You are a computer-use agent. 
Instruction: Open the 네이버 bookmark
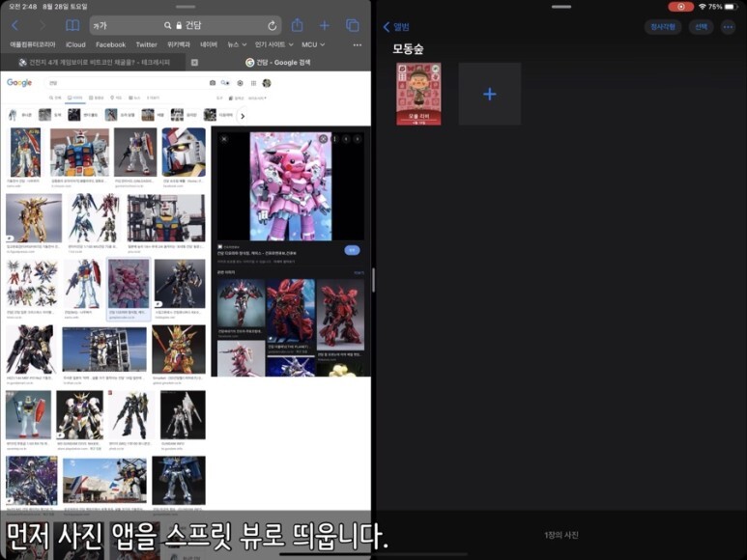click(x=209, y=44)
